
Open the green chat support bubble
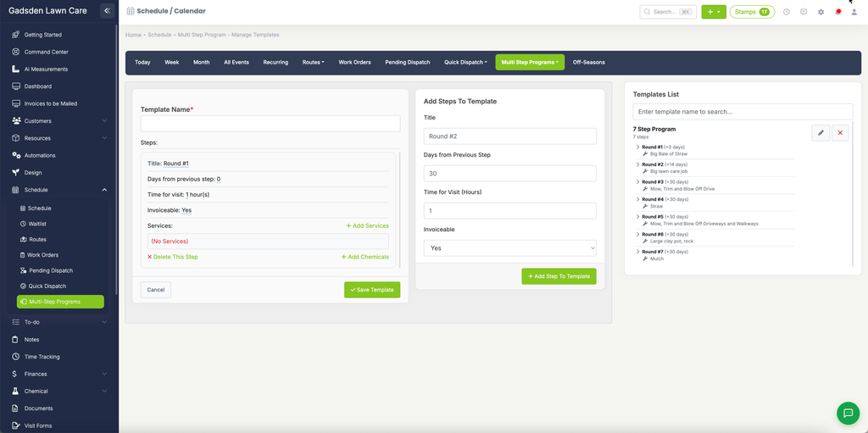848,413
